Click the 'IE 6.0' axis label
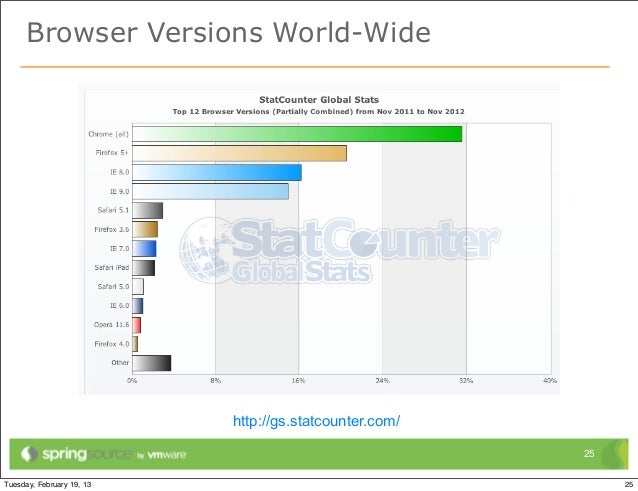 point(120,306)
